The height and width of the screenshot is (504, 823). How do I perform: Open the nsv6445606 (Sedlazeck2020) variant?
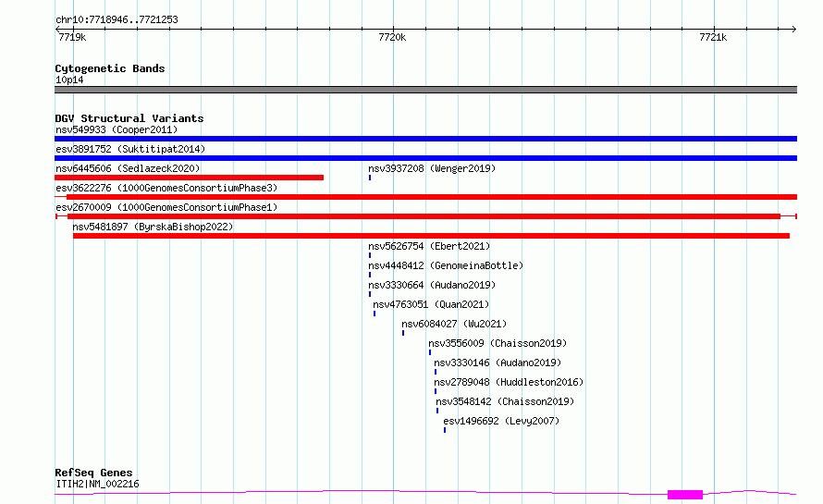pyautogui.click(x=128, y=168)
